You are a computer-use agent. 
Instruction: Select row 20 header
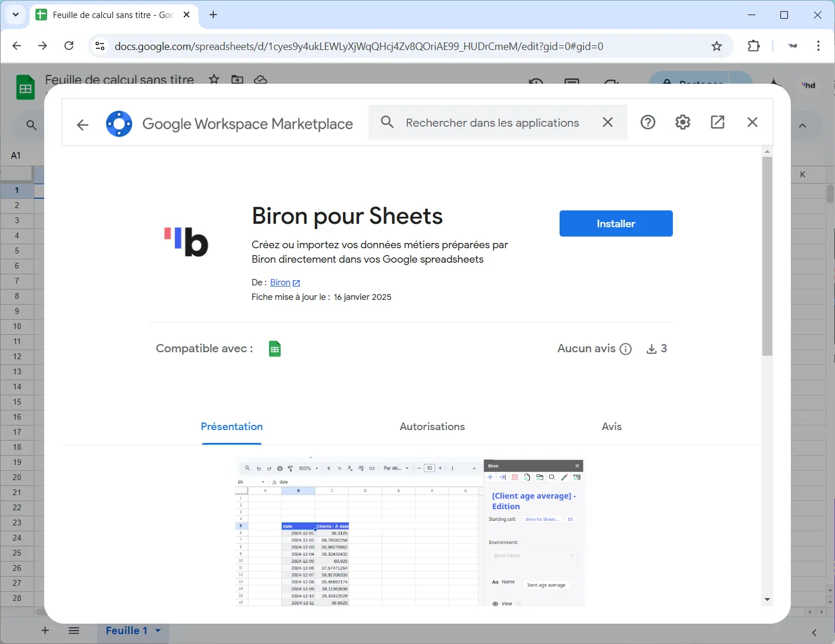pyautogui.click(x=17, y=477)
